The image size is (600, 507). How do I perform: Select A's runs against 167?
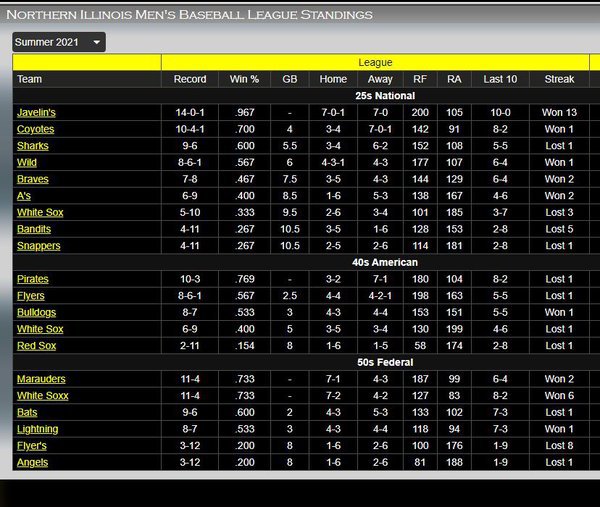tap(454, 196)
